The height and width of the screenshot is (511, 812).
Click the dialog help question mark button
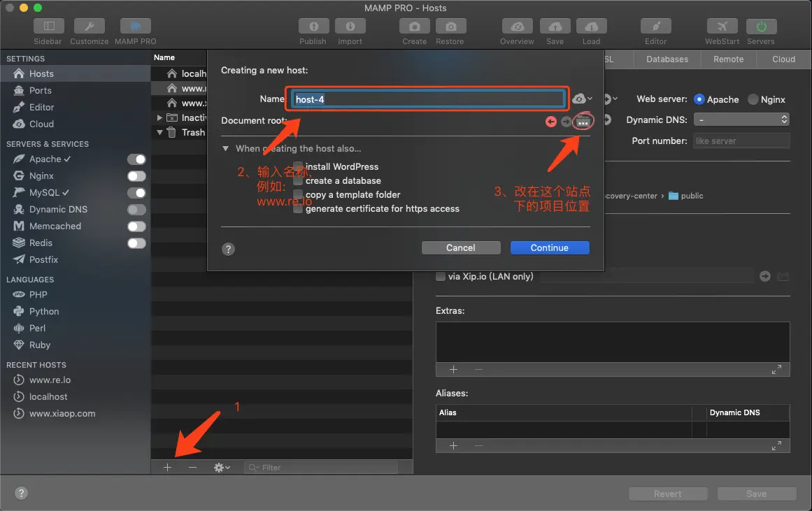(229, 249)
